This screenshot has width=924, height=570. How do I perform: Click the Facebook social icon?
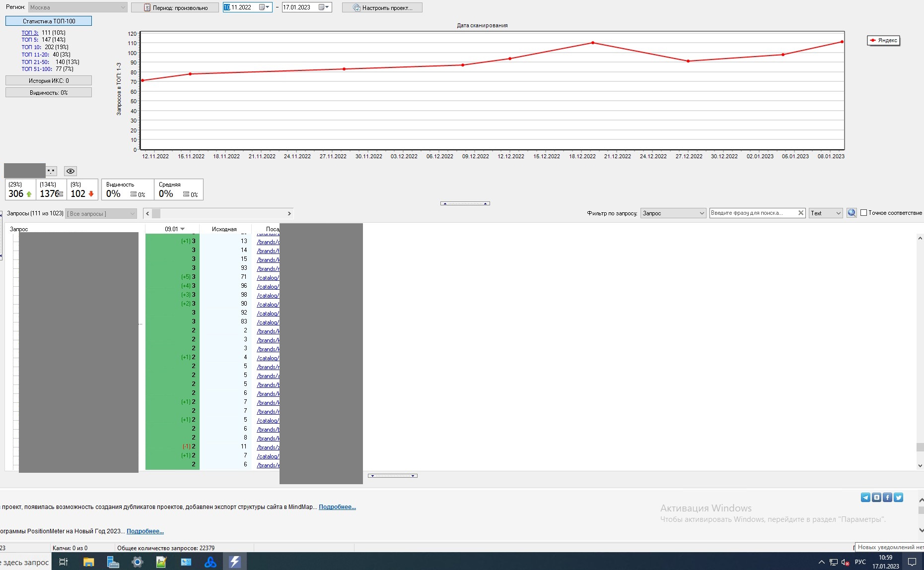coord(887,498)
